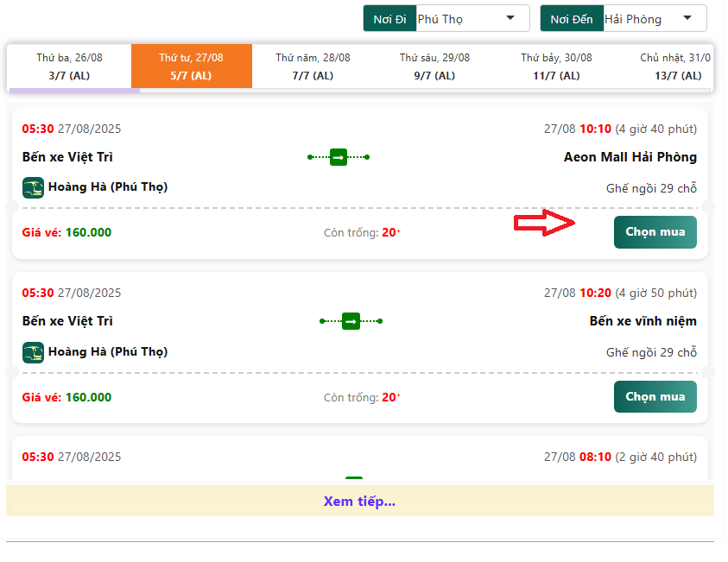Choose the Thứ bảy, 30/08 date tab
Viewport: 728px width, 562px height.
tap(556, 66)
